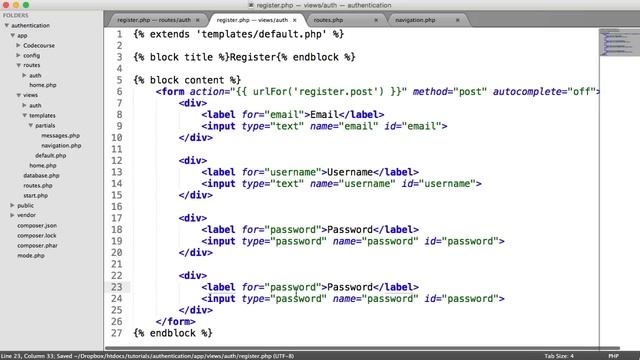
Task: Open the navigation.php tab
Action: pyautogui.click(x=415, y=20)
